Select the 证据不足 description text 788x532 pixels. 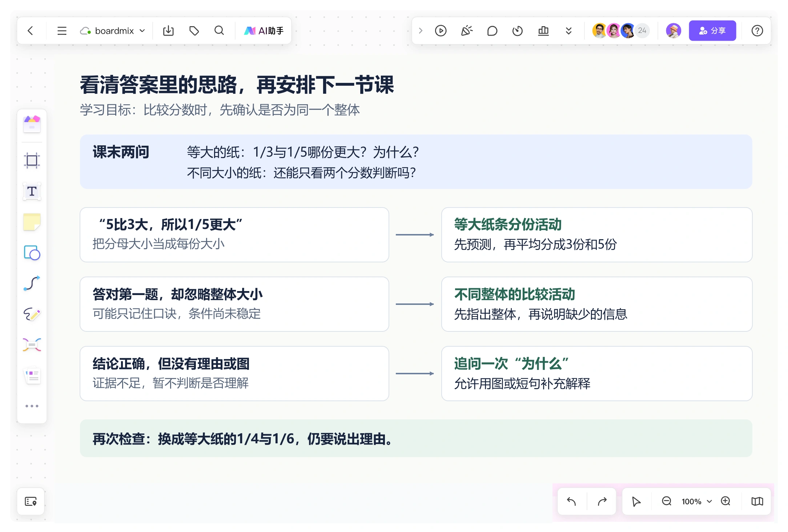170,383
